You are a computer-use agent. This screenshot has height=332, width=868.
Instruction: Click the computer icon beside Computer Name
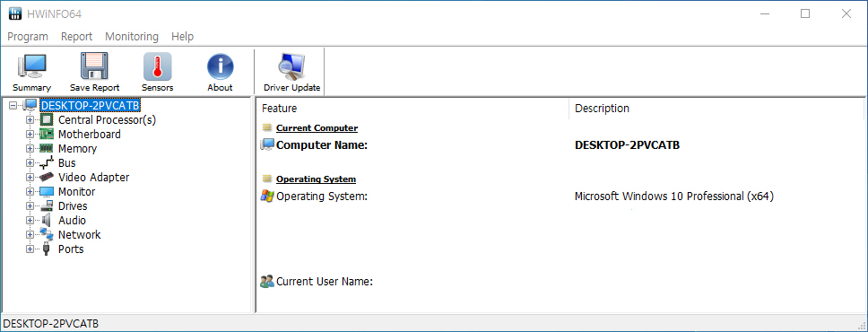click(x=267, y=145)
